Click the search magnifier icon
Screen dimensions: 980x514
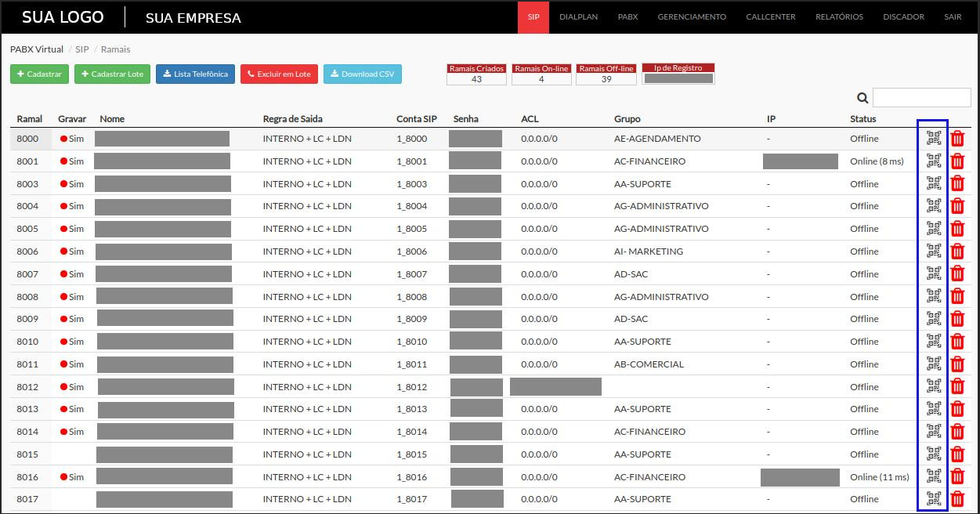pos(862,98)
